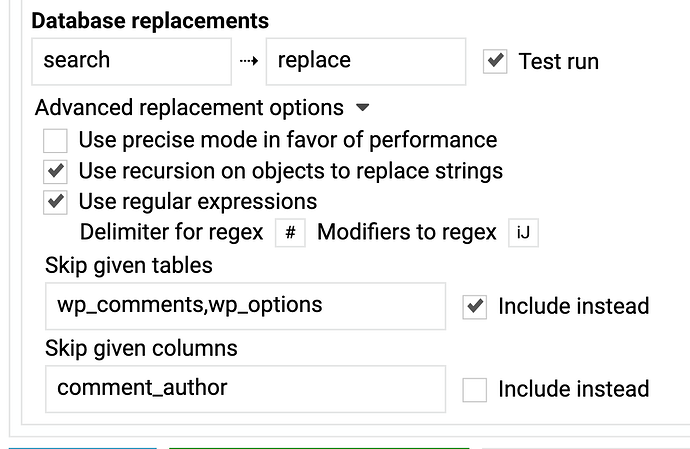Click the Modifiers to regex box
The image size is (690, 449).
pyautogui.click(x=523, y=233)
